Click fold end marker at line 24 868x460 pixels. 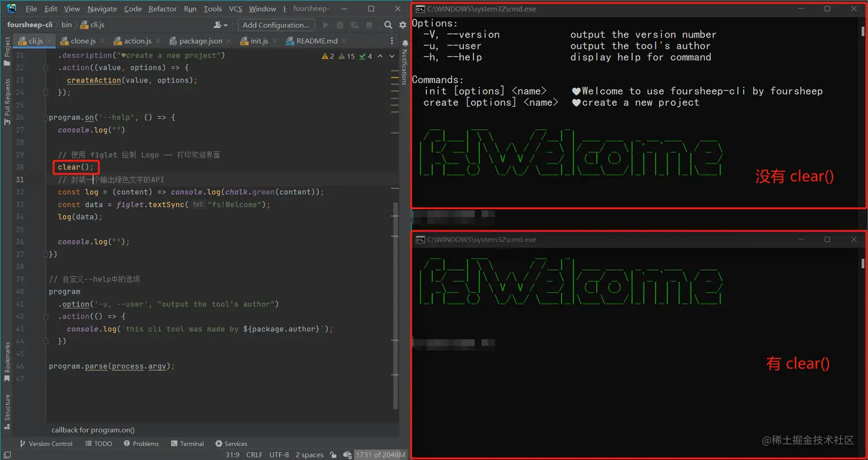pyautogui.click(x=45, y=92)
